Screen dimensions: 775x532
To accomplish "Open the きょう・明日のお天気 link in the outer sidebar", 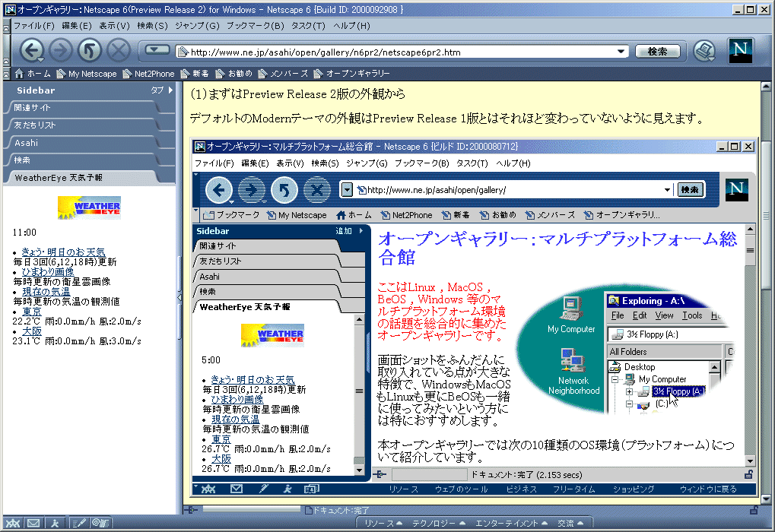I will point(63,252).
